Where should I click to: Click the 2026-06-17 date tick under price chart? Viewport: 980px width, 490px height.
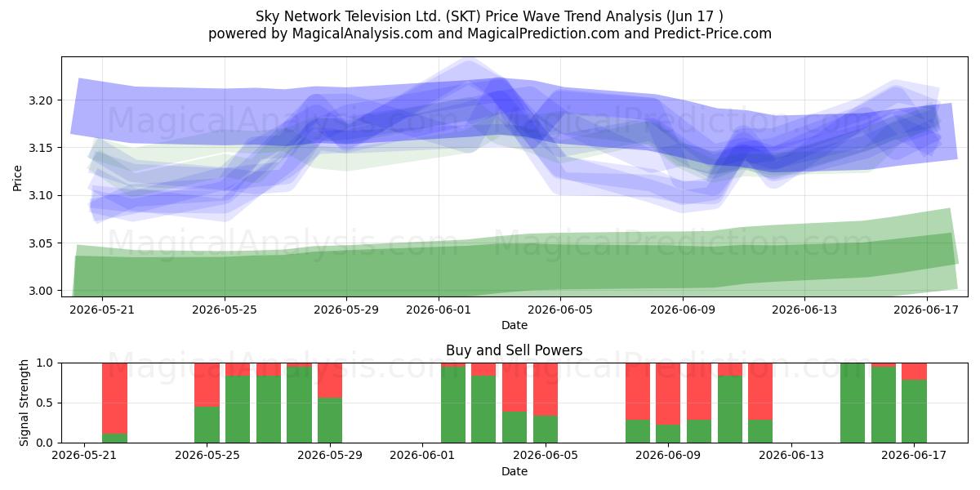pos(927,310)
